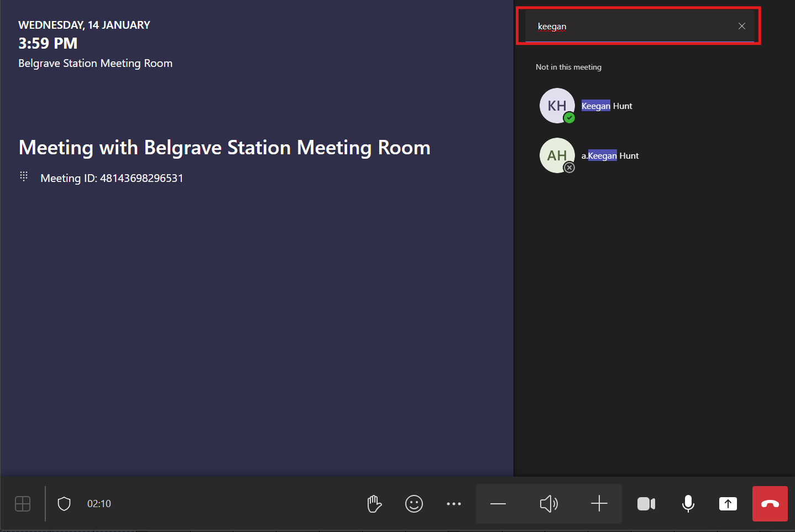Decrease volume with the minus button
795x532 pixels.
498,504
